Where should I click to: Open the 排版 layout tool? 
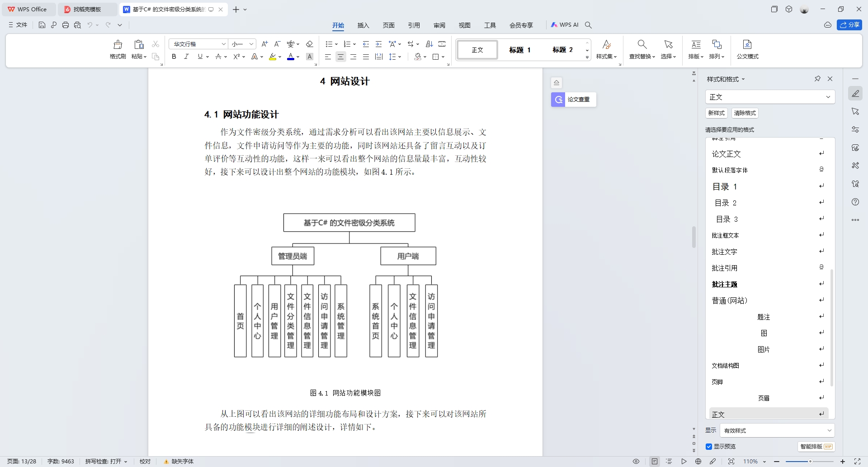coord(696,49)
